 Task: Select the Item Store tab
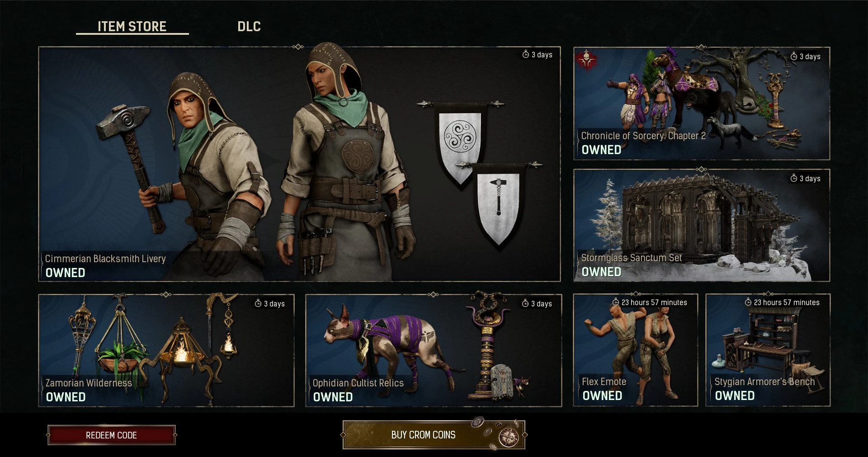(132, 26)
